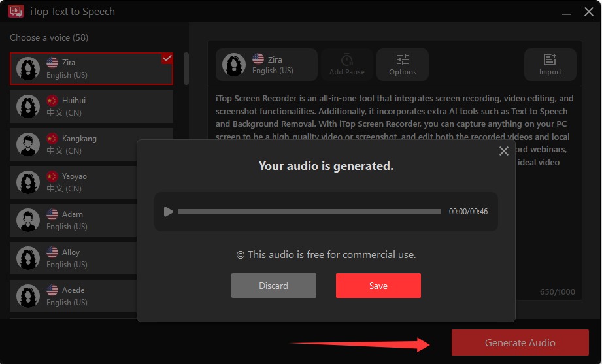
Task: Select the Adam English voice
Action: tap(73, 220)
